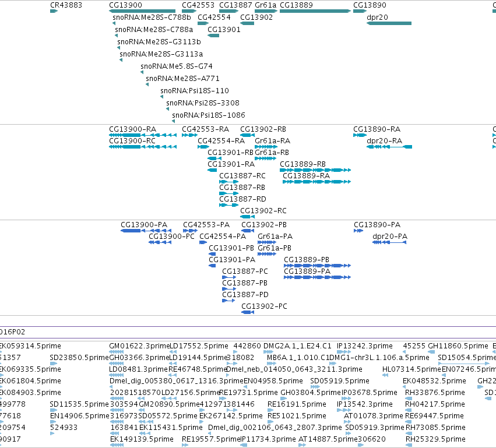Click EST AT01078.3prime label

click(373, 416)
